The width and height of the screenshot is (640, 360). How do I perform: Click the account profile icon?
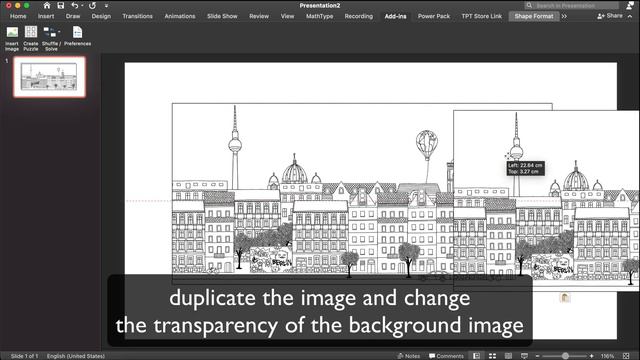tap(630, 5)
